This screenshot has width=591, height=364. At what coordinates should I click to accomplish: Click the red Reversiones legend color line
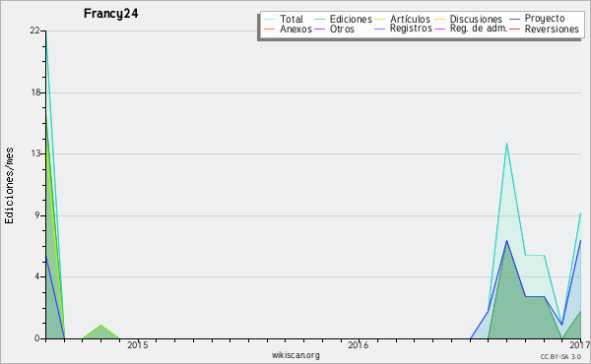(514, 29)
